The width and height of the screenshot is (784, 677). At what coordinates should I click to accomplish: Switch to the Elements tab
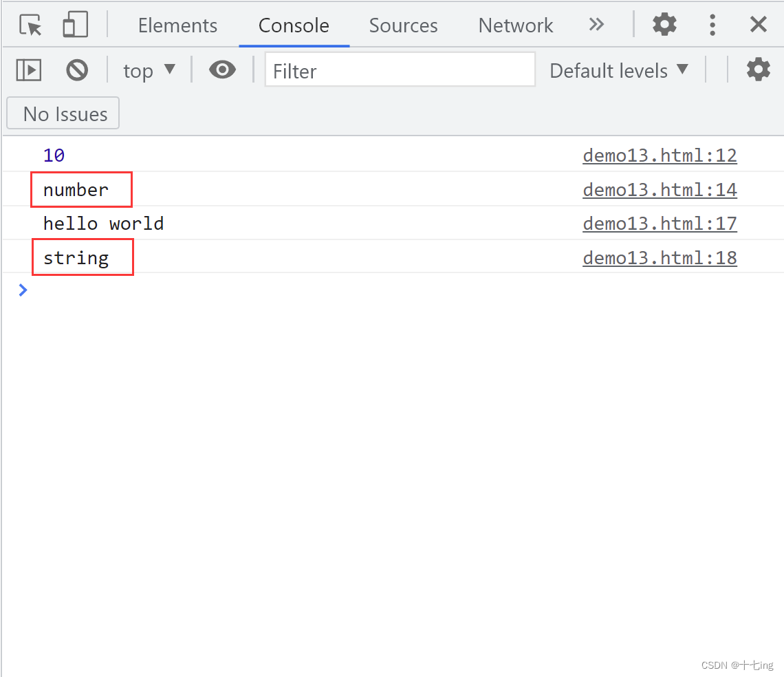(x=177, y=25)
